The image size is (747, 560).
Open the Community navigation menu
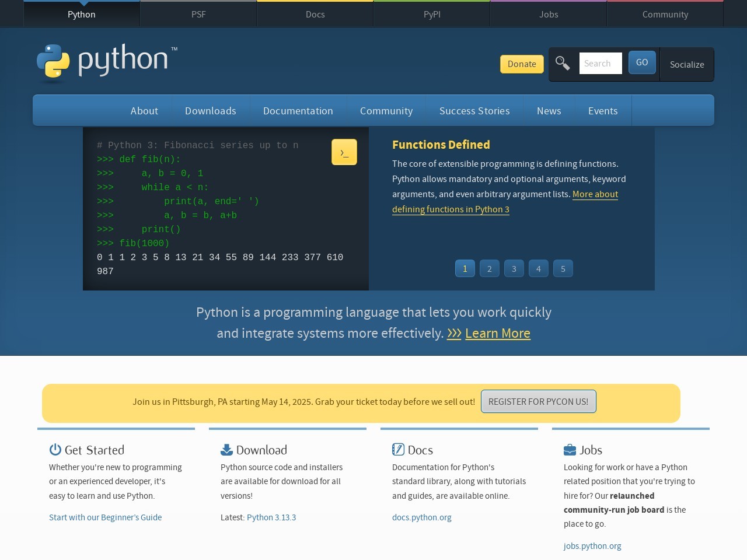[386, 111]
